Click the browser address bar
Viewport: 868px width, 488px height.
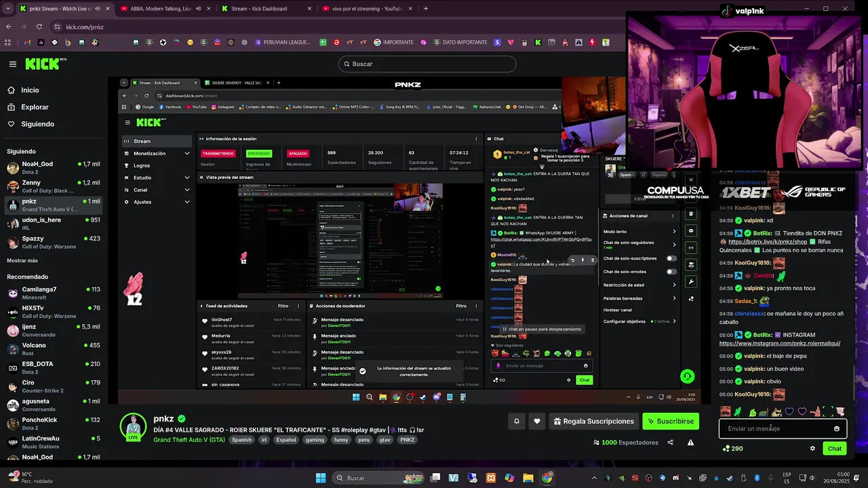click(x=332, y=27)
